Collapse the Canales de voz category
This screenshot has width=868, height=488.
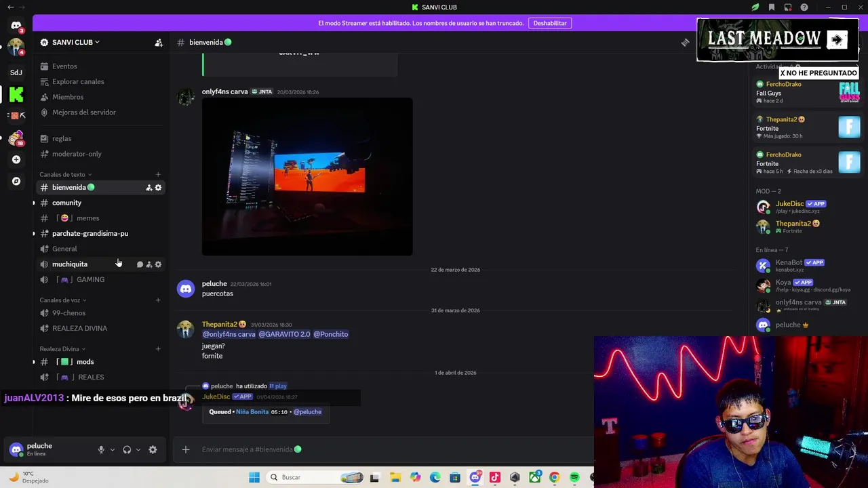tap(62, 300)
